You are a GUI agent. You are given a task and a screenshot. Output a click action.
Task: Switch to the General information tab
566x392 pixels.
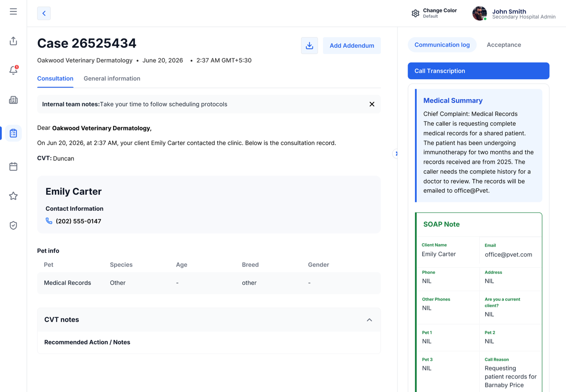(x=112, y=79)
